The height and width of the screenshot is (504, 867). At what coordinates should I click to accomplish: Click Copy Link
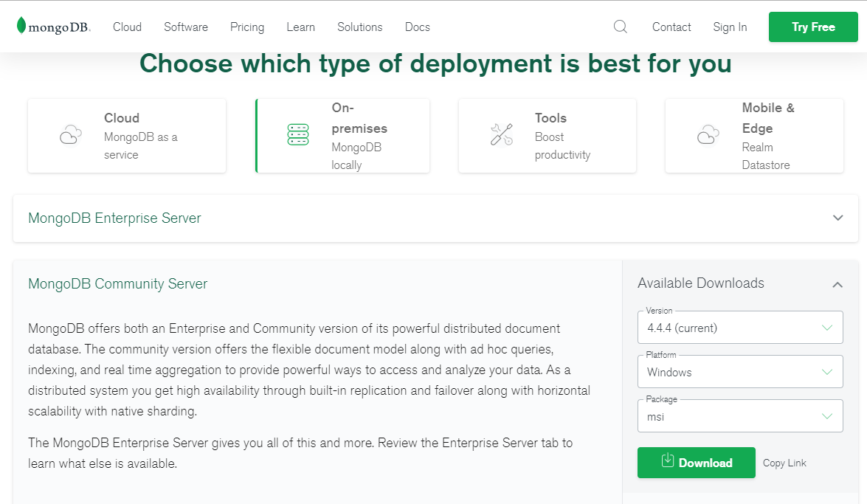784,463
